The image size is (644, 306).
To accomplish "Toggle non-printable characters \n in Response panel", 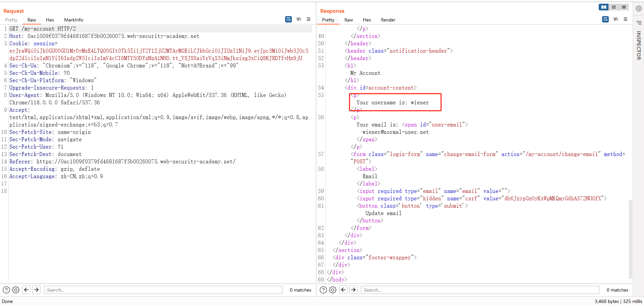I will (615, 19).
